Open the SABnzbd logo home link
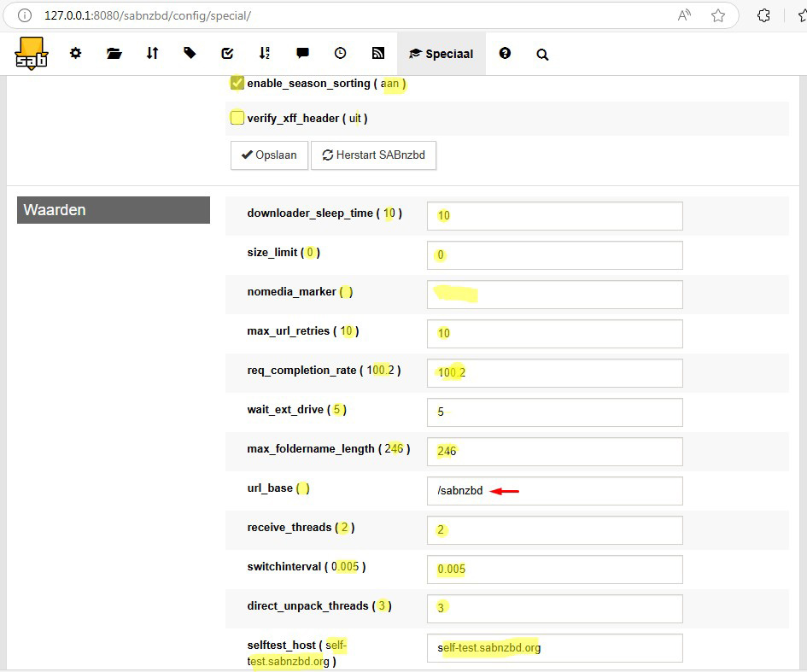 32,54
